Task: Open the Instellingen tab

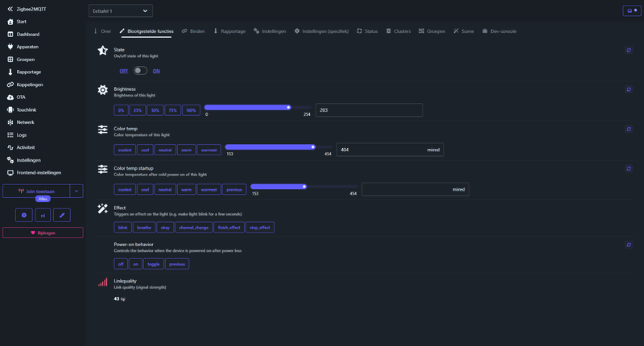Action: [270, 31]
